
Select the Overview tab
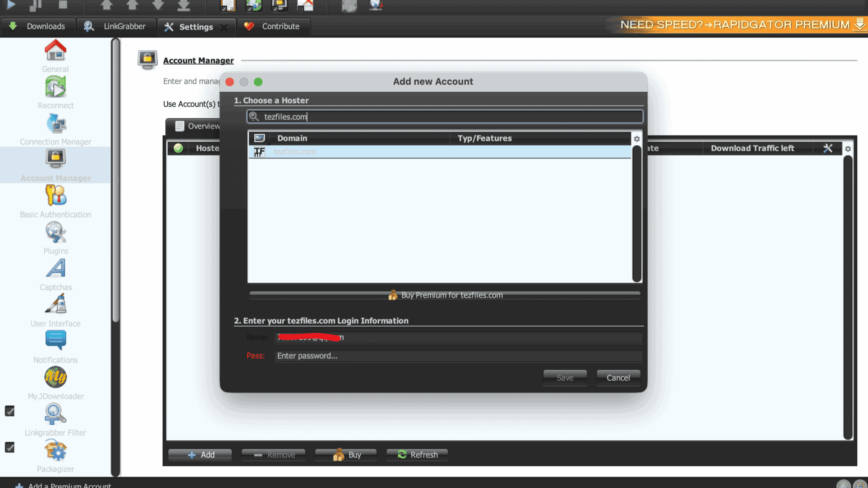point(197,126)
